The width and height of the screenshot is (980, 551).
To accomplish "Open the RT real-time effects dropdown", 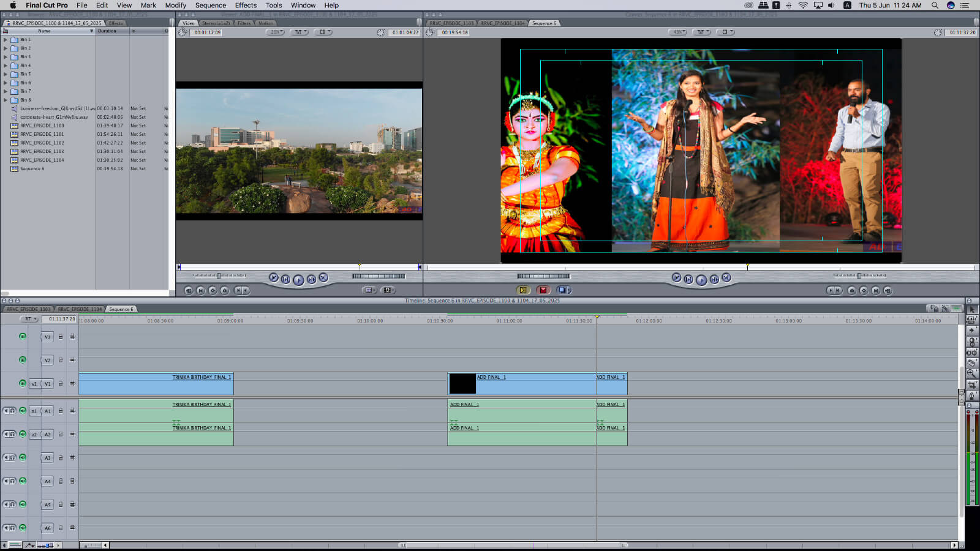I will pyautogui.click(x=29, y=319).
